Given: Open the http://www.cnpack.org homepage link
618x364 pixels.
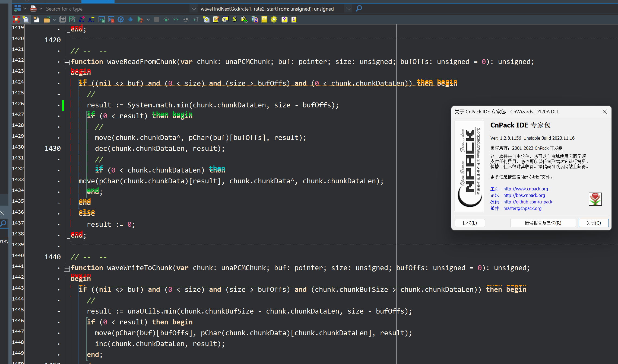Looking at the screenshot, I should click(526, 189).
